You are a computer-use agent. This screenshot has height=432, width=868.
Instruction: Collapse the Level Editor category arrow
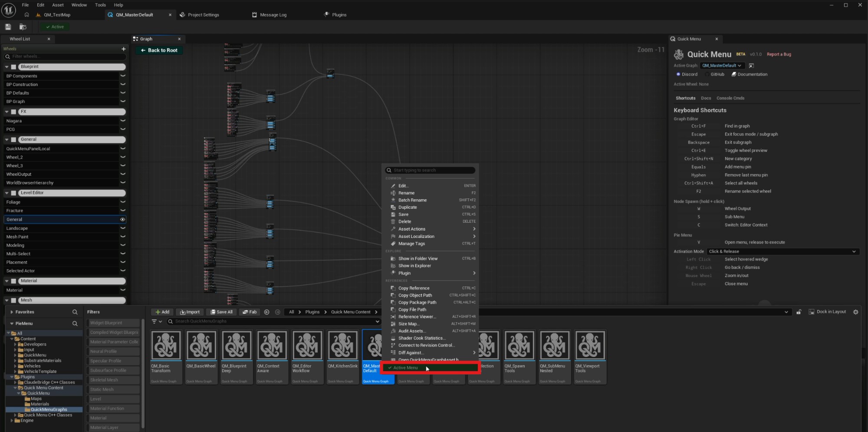click(x=7, y=193)
